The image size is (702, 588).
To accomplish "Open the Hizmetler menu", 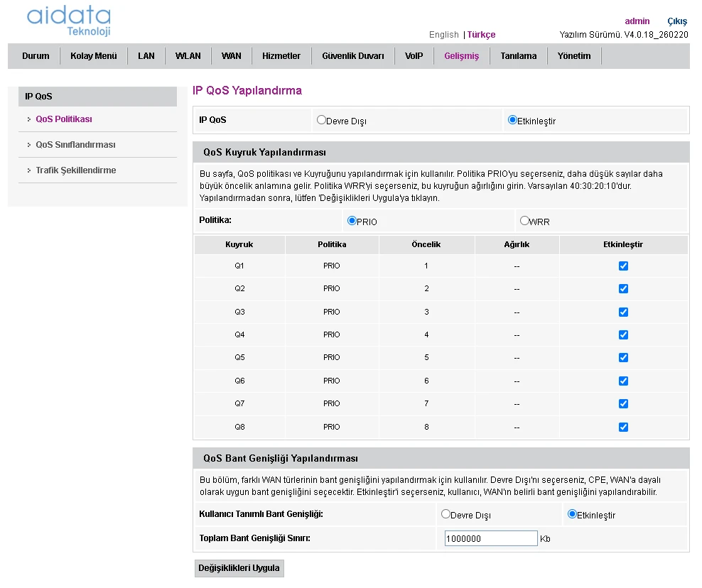I will click(281, 56).
